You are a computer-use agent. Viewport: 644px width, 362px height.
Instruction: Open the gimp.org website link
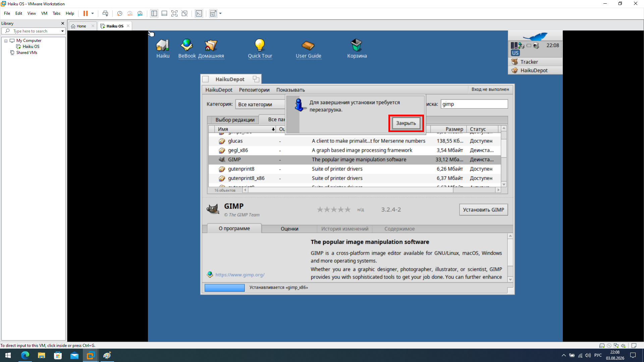(x=240, y=275)
